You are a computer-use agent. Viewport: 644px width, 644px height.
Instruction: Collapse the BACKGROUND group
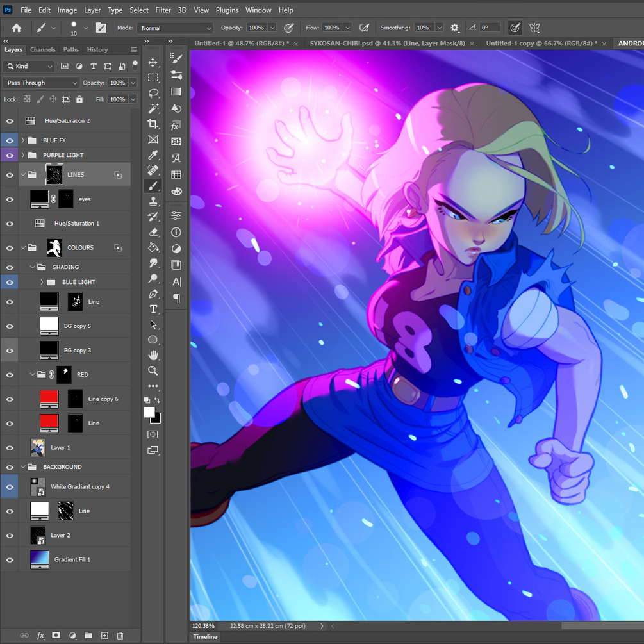click(x=23, y=467)
